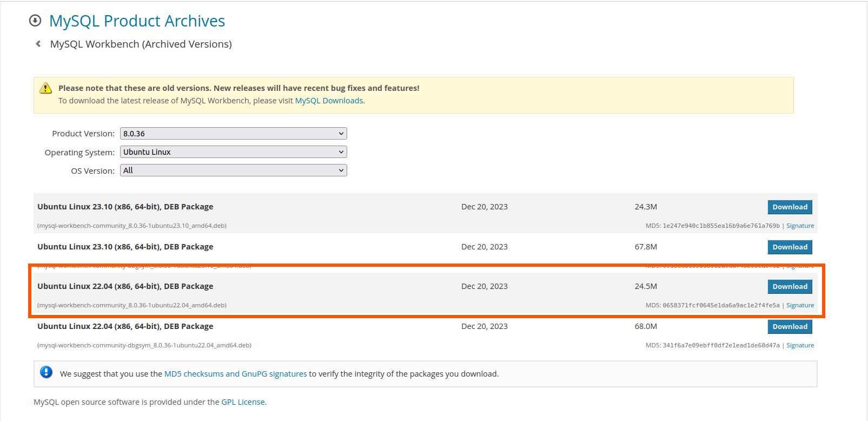Click the 68.0M file size text

[646, 326]
